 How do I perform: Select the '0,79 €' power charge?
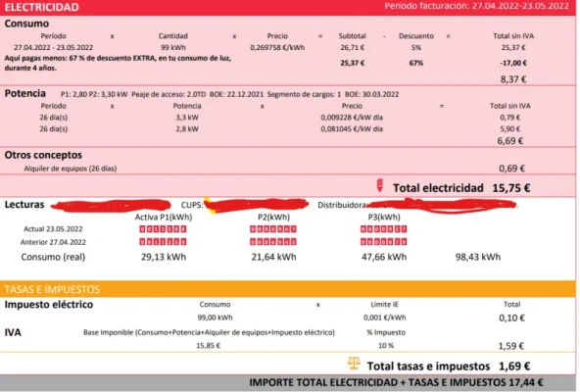click(510, 118)
